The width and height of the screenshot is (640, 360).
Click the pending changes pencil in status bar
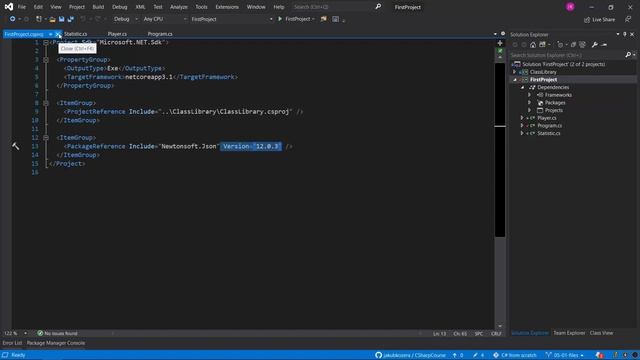point(475,355)
